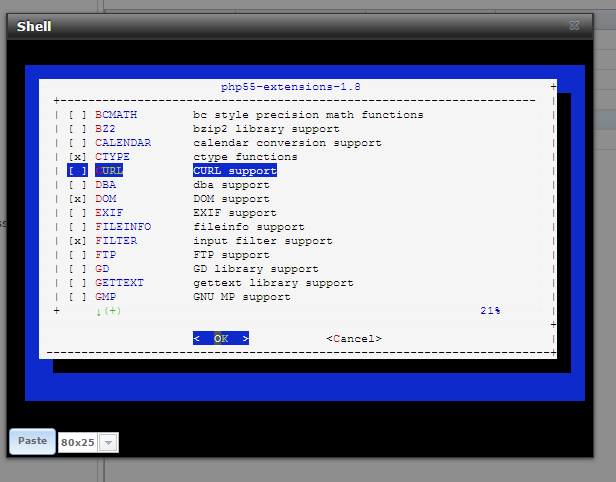
Task: Click the Cancel button in dialog
Action: pyautogui.click(x=354, y=339)
